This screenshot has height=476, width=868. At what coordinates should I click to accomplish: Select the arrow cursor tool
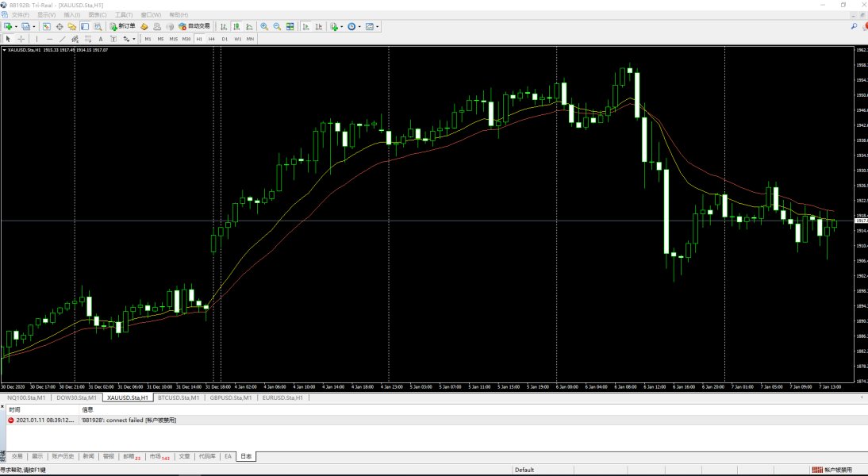8,39
